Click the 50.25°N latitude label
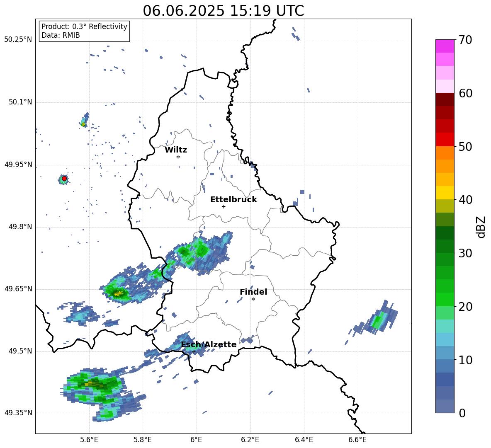Image resolution: width=491 pixels, height=448 pixels. point(18,40)
